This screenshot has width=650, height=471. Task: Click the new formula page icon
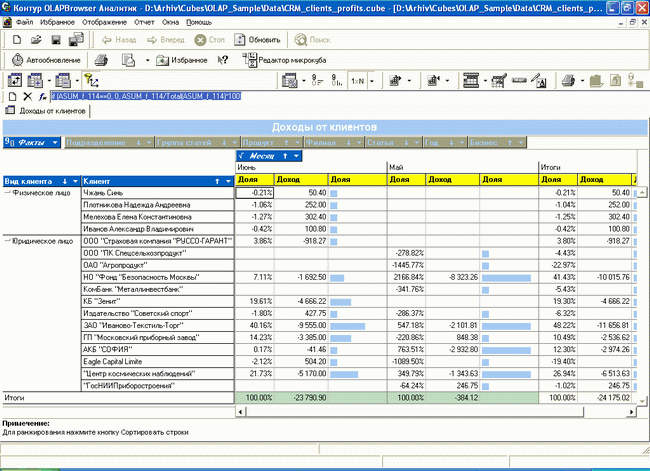point(12,97)
